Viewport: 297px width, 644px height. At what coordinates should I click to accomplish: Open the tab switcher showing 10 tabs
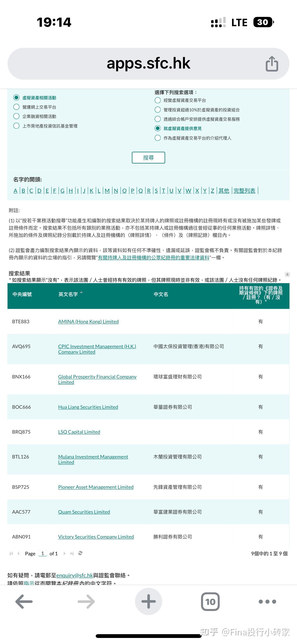click(210, 601)
